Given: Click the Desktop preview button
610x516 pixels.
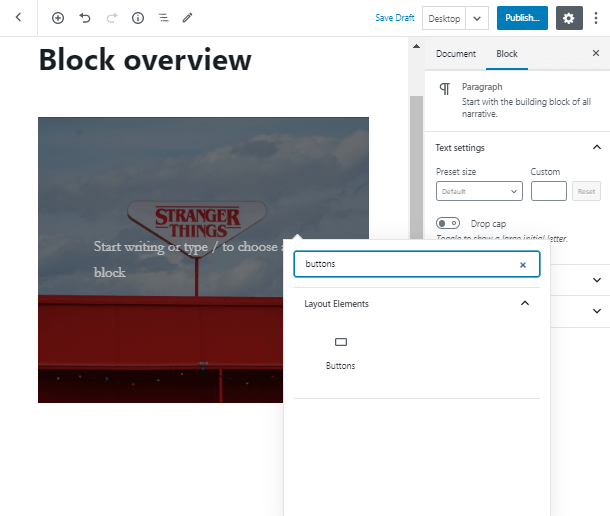Looking at the screenshot, I should (444, 18).
